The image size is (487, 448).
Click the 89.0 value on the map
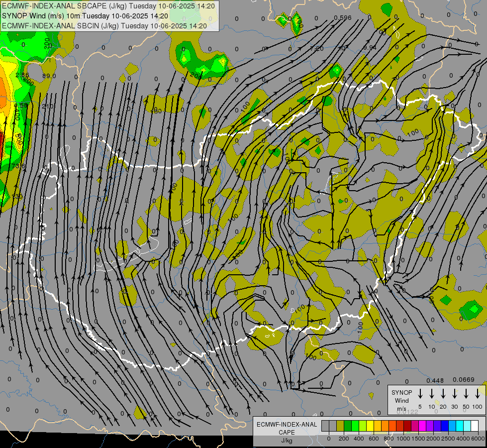(x=49, y=76)
